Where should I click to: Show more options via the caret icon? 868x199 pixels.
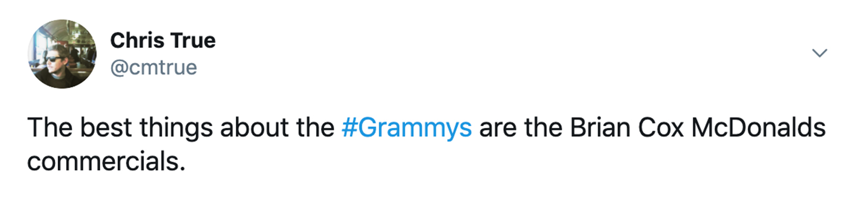(x=819, y=53)
